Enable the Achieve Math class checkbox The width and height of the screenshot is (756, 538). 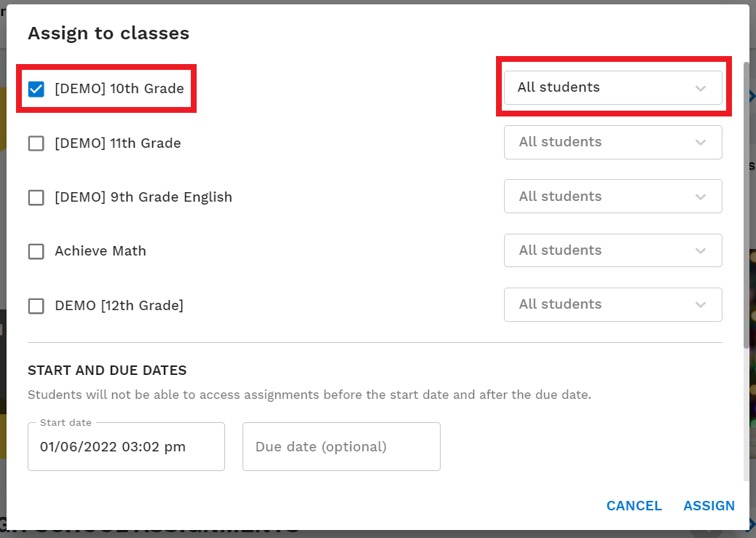(x=36, y=251)
